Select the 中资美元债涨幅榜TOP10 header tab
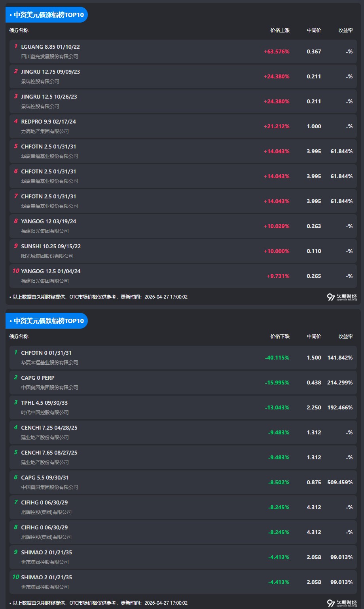The image size is (364, 609). click(x=47, y=15)
